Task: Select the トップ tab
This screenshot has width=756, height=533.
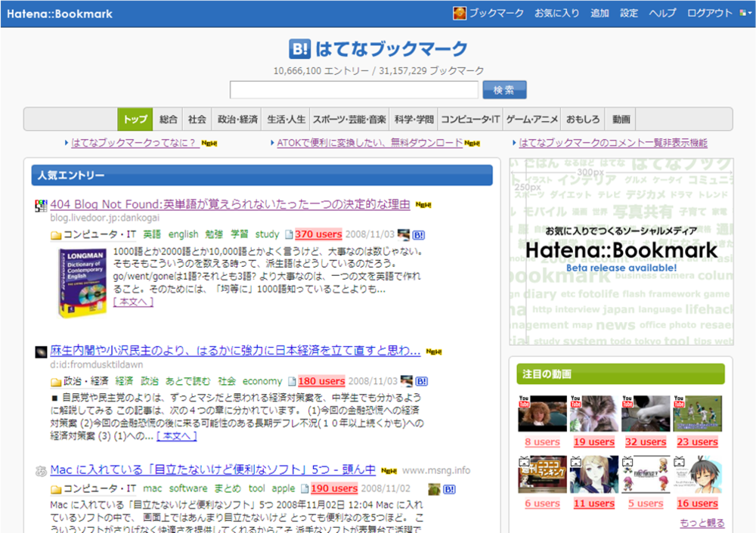Action: tap(135, 119)
